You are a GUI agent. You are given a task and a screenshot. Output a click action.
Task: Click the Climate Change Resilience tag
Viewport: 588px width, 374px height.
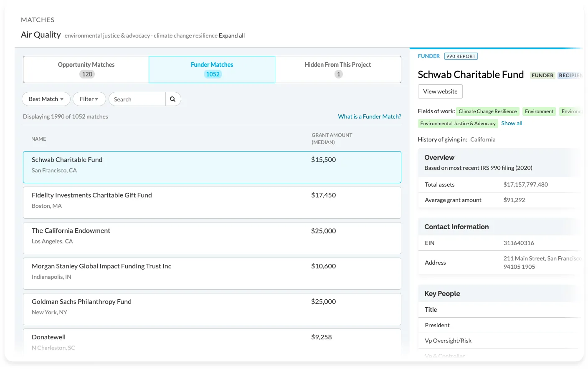pos(488,111)
